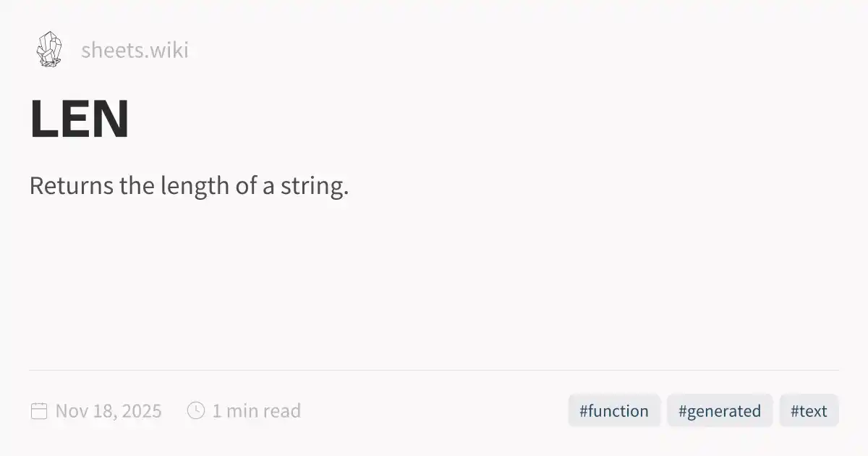Click the clock icon near read time
This screenshot has height=456, width=868.
(x=195, y=410)
